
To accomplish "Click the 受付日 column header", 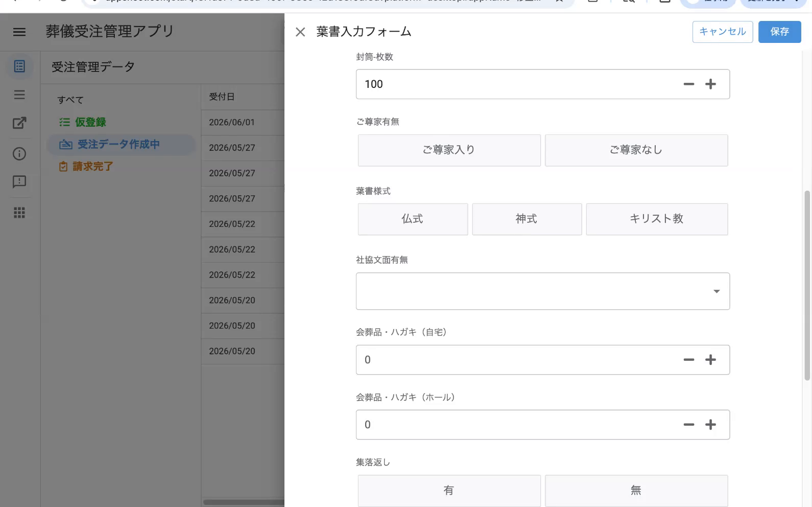I will (x=222, y=97).
